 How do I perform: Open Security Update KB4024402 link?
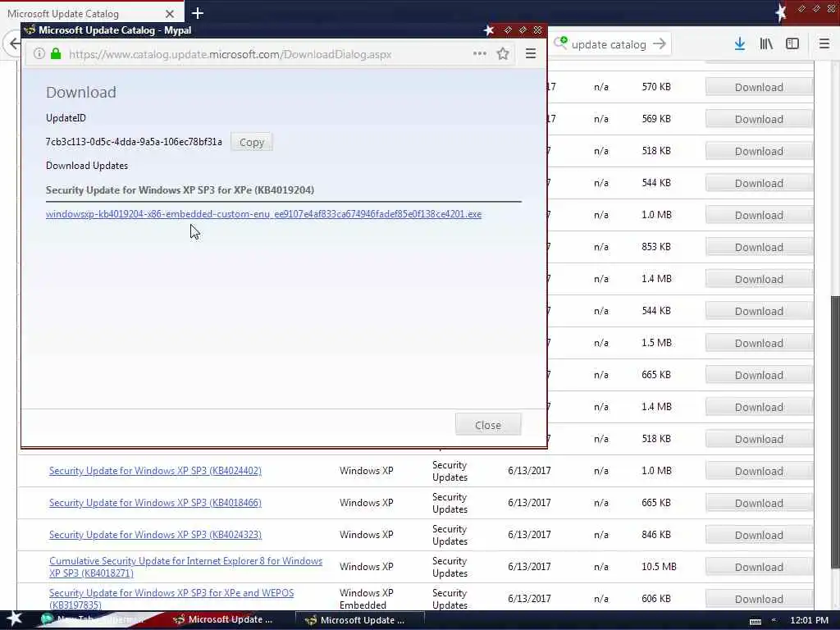click(155, 471)
